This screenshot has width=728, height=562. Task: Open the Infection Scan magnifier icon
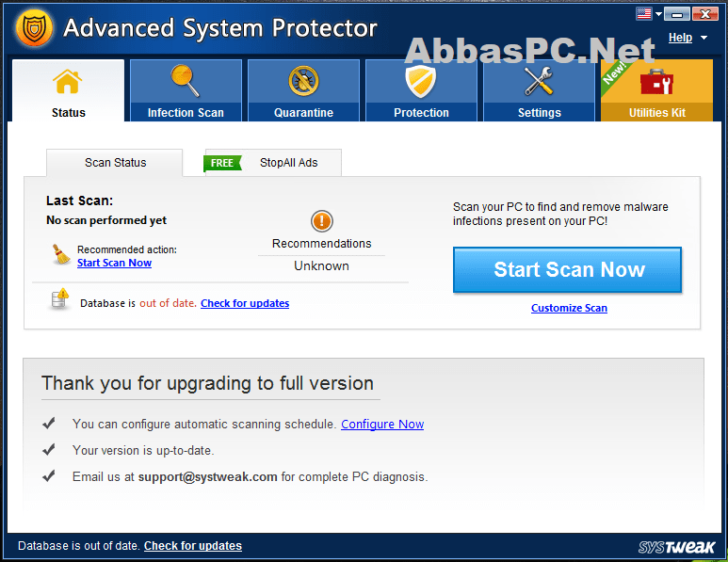[x=185, y=81]
